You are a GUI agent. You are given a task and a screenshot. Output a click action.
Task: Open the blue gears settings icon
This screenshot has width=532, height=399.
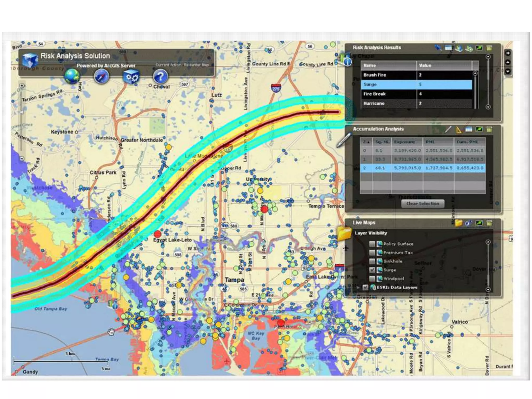pos(131,77)
